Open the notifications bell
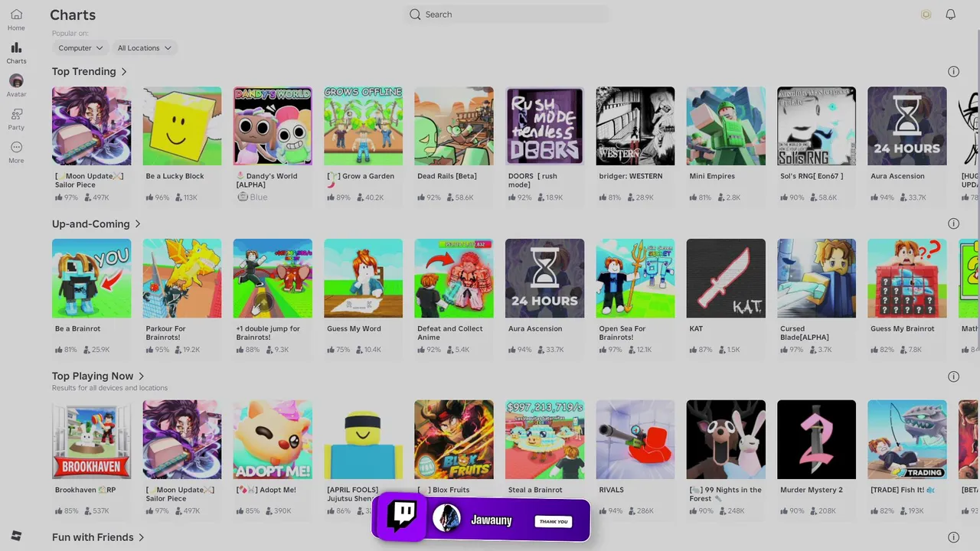980x551 pixels. (x=950, y=15)
